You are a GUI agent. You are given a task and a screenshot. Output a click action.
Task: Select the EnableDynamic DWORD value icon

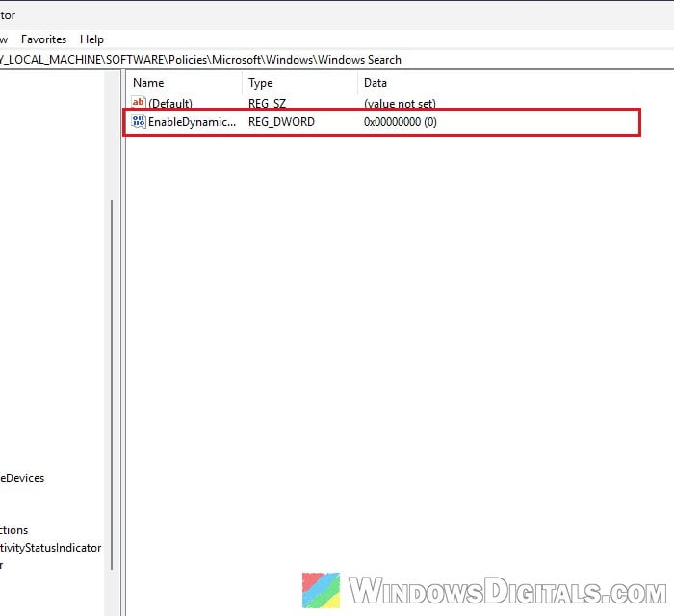click(x=139, y=121)
